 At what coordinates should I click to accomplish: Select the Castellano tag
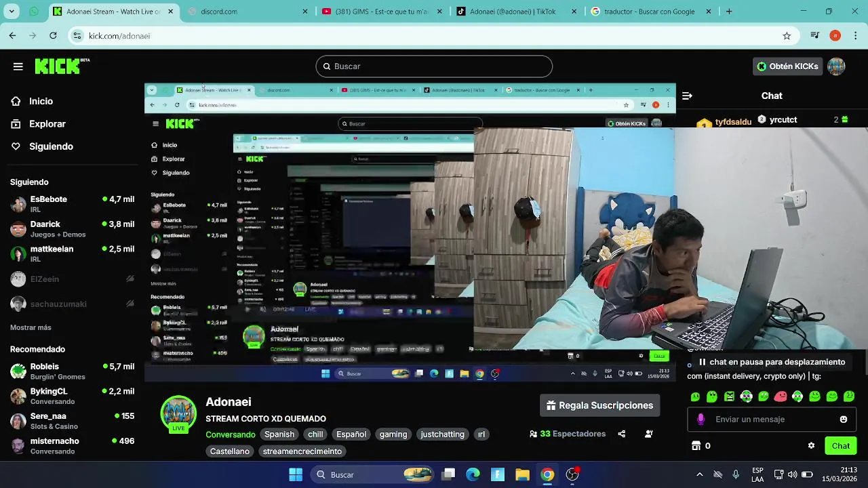[x=230, y=451]
